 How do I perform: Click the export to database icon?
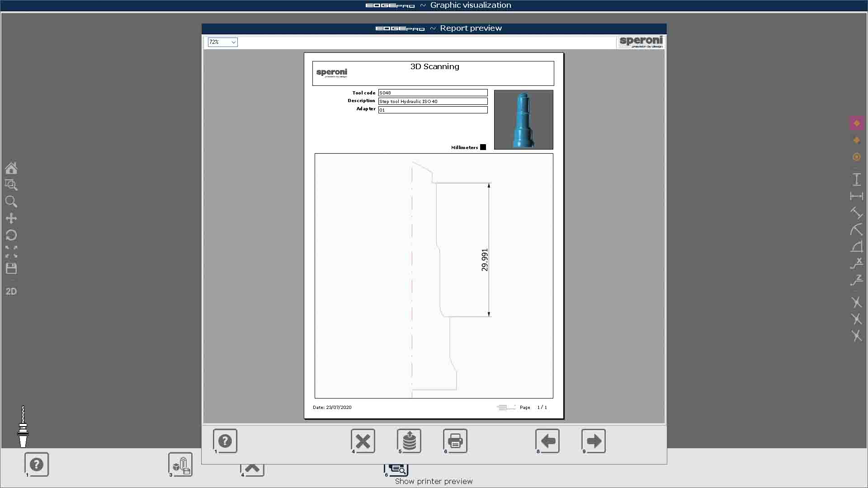point(409,441)
